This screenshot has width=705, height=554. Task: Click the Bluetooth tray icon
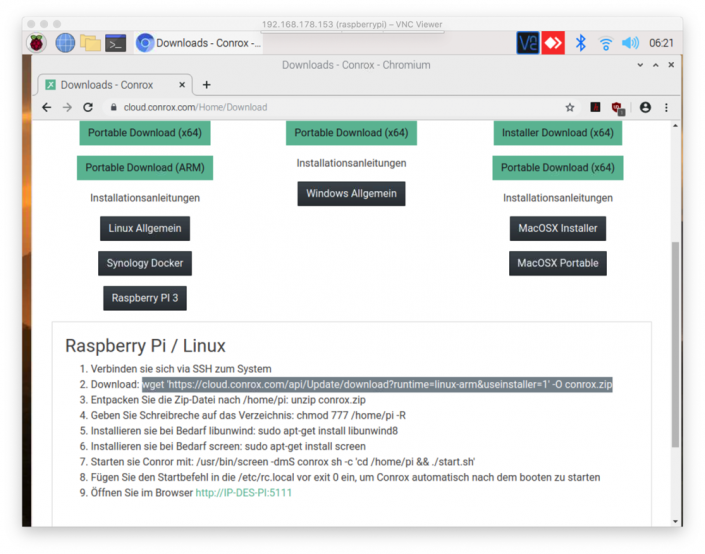580,43
